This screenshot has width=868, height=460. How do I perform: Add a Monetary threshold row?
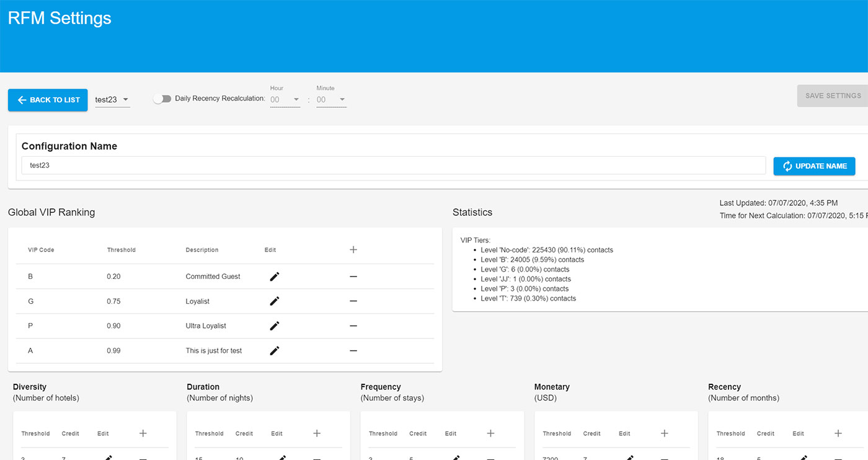pos(664,433)
